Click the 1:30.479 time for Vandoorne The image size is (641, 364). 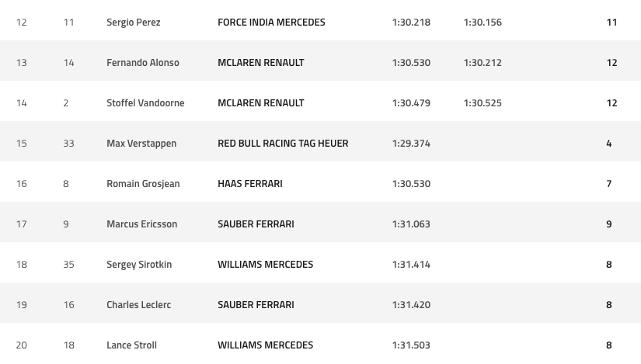click(411, 103)
